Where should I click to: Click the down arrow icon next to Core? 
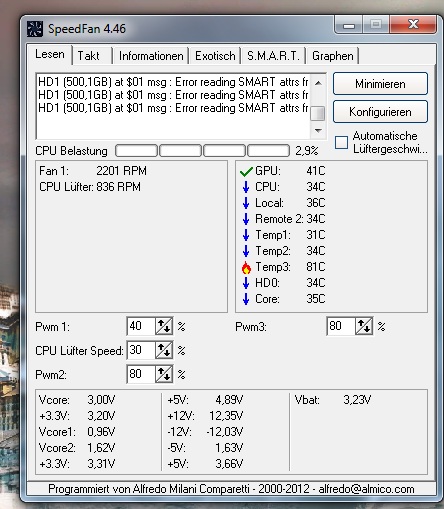pos(246,299)
